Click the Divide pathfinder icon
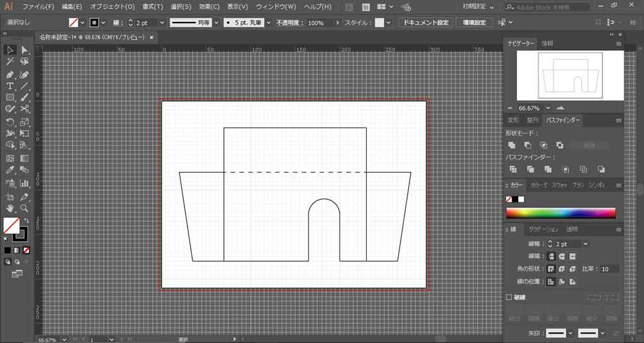The image size is (644, 343). pyautogui.click(x=513, y=169)
